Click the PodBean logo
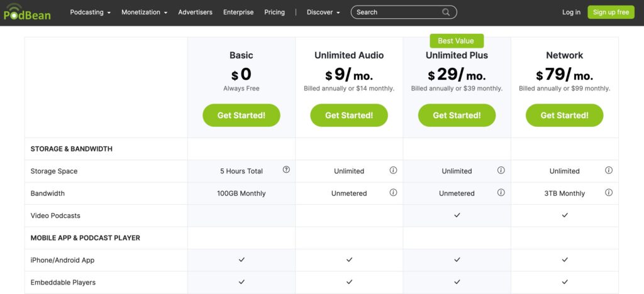The width and height of the screenshot is (644, 294). [27, 12]
